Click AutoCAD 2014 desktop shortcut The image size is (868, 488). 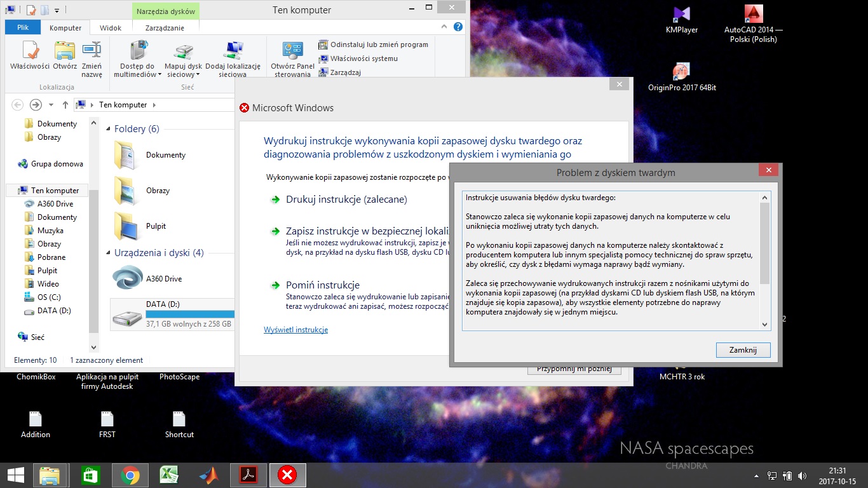click(754, 25)
